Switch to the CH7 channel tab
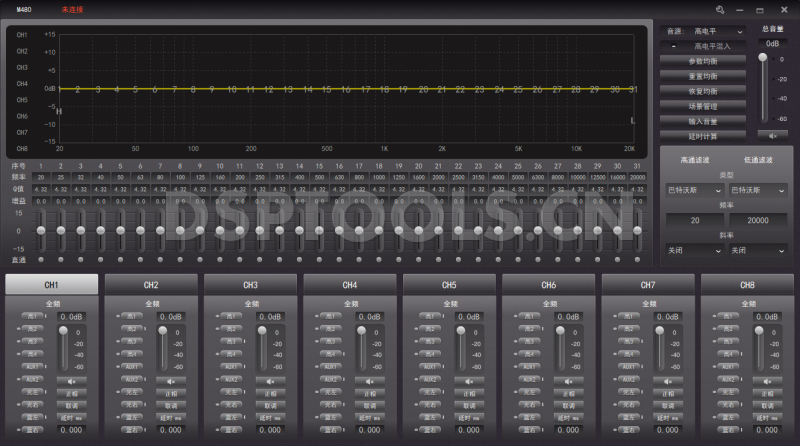This screenshot has width=800, height=446. coord(648,285)
